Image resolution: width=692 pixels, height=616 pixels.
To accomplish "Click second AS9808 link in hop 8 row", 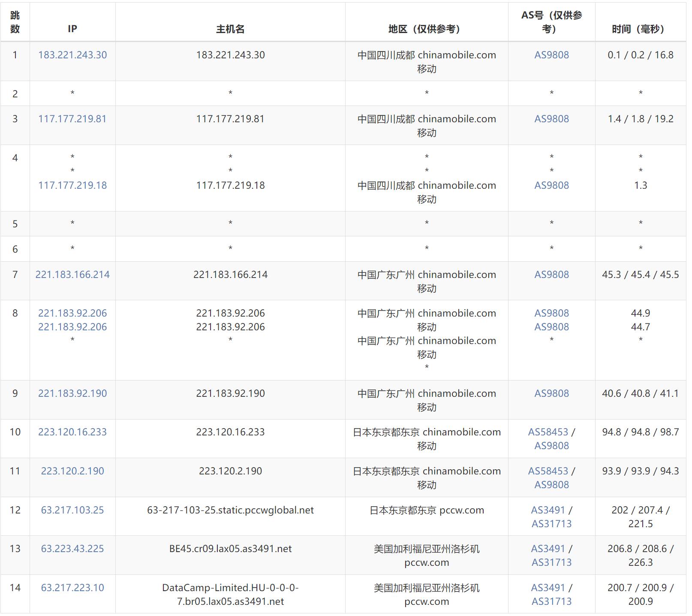I will [552, 327].
